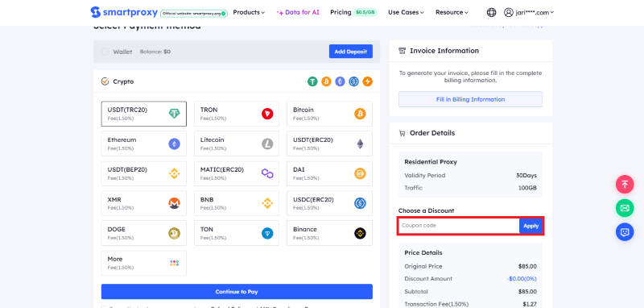Click the Ethereum card logo
This screenshot has width=644, height=308.
pos(175,144)
